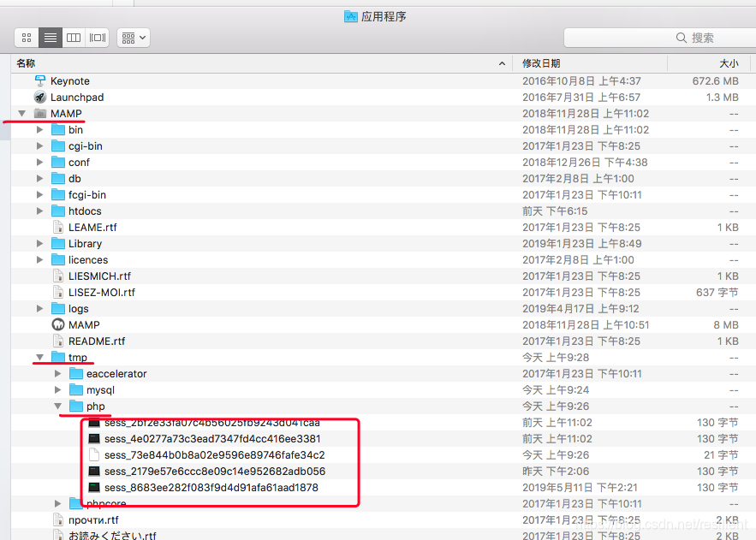Sort by the 名称 column header
Image resolution: width=756 pixels, height=540 pixels.
pos(260,63)
